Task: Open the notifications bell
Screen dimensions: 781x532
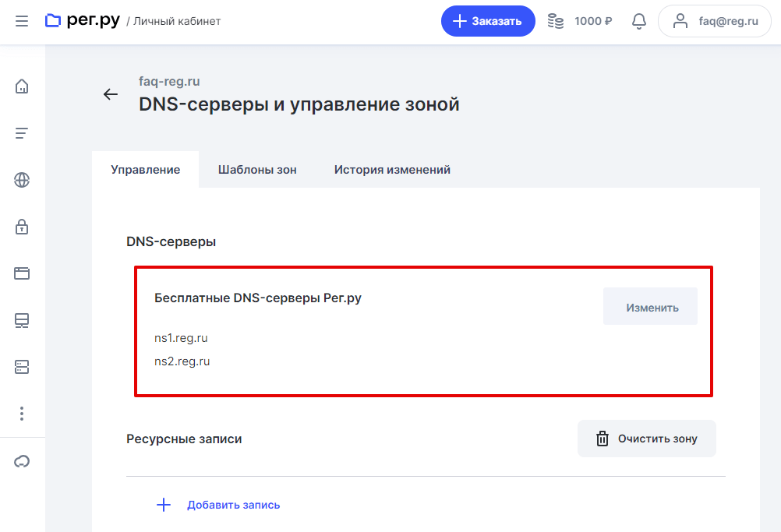Action: [x=639, y=21]
